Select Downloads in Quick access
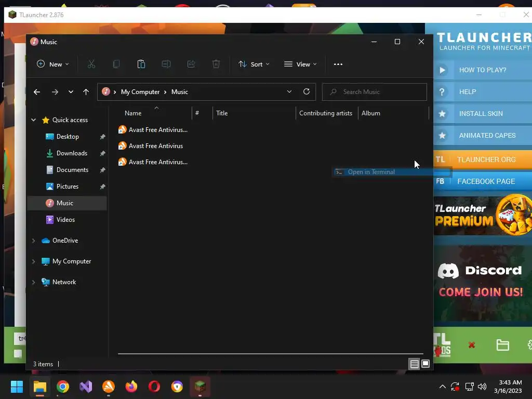The image size is (532, 399). (72, 153)
